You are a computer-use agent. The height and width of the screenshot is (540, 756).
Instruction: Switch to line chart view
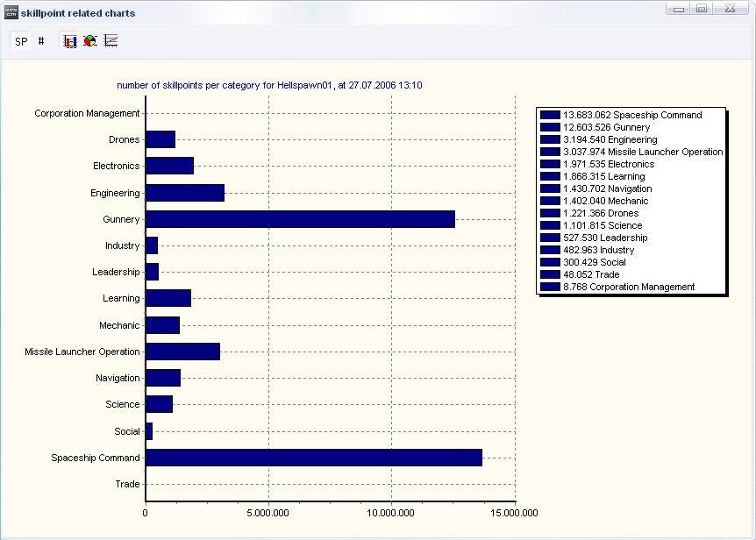(111, 41)
